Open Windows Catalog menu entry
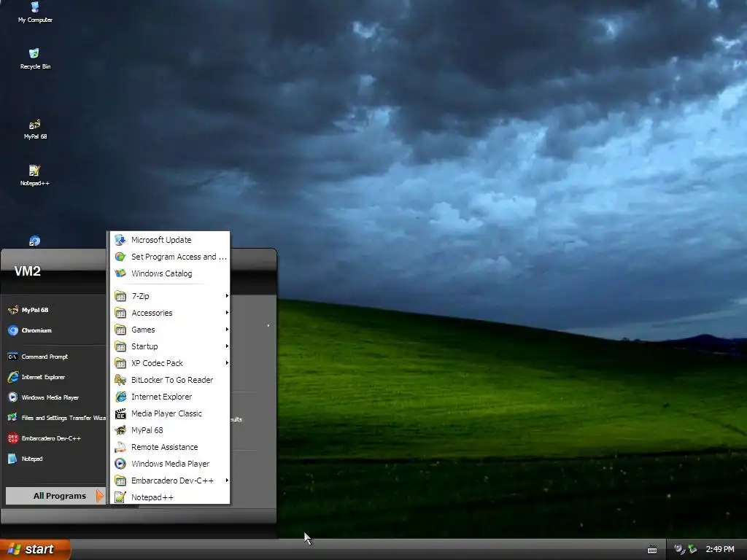 (170, 273)
